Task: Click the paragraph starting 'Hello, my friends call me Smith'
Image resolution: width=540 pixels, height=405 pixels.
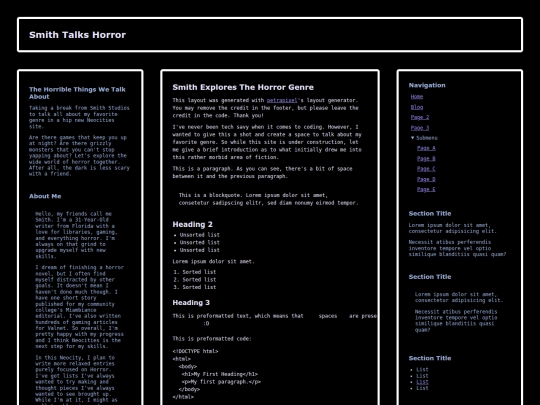Action: point(76,235)
